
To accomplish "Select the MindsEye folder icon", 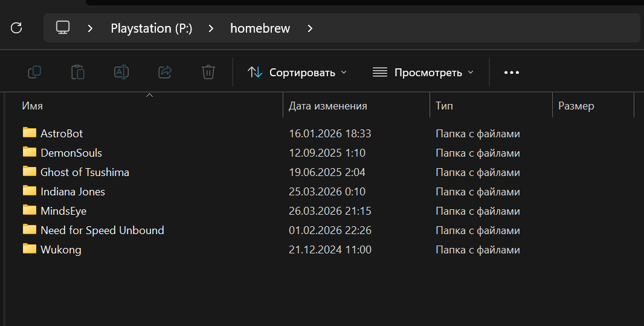I will (x=29, y=210).
